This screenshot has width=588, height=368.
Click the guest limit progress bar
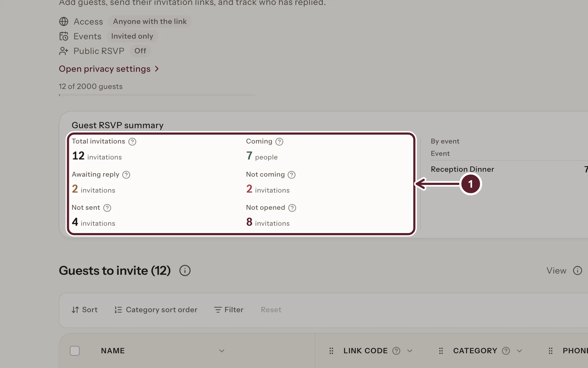pyautogui.click(x=157, y=95)
